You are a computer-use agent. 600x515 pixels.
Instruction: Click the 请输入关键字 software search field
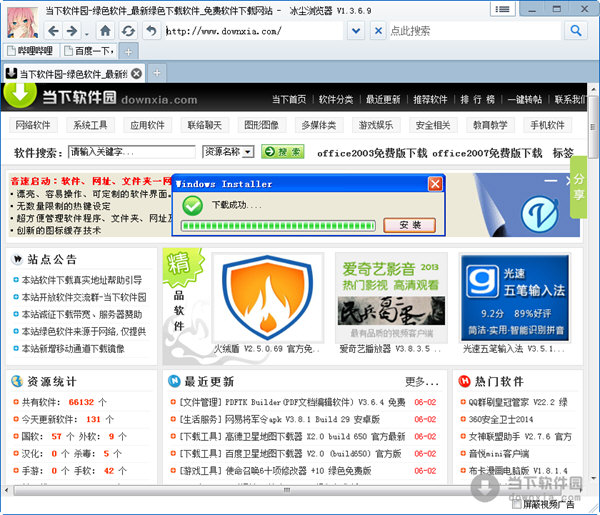[132, 152]
